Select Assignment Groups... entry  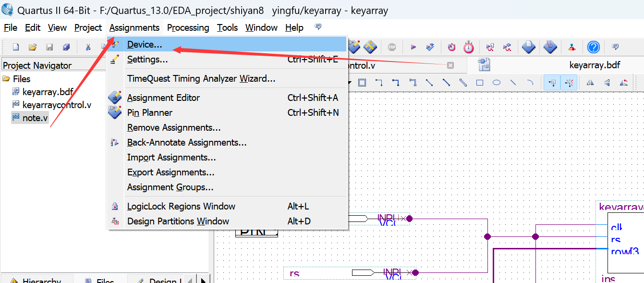pos(227,187)
